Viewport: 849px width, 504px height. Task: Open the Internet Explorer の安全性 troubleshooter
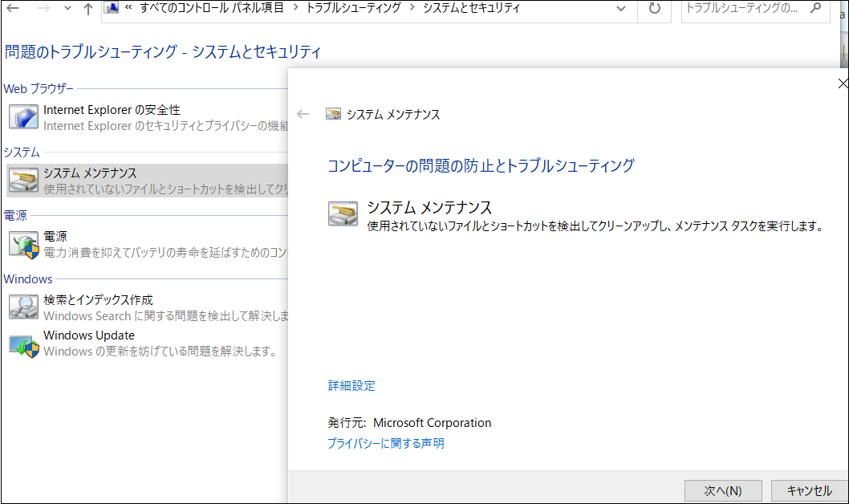(x=112, y=110)
